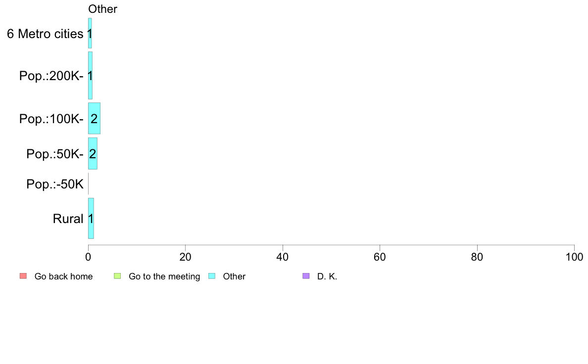
Task: Click the Pop.:-50K axis label
Action: [55, 184]
